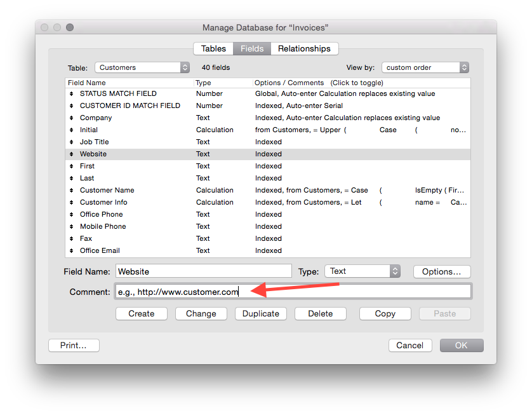Image resolution: width=532 pixels, height=415 pixels.
Task: Click reorder handle beside Customer Name
Action: coord(72,190)
